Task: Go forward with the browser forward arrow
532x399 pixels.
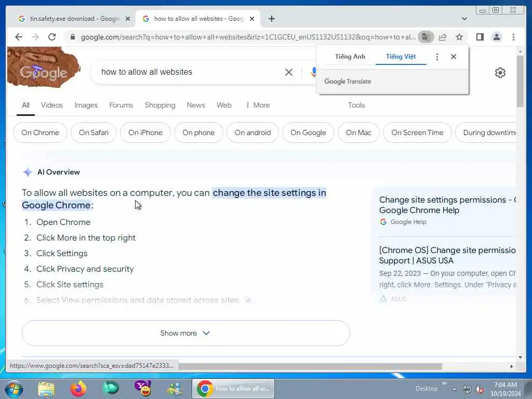Action: pos(35,37)
